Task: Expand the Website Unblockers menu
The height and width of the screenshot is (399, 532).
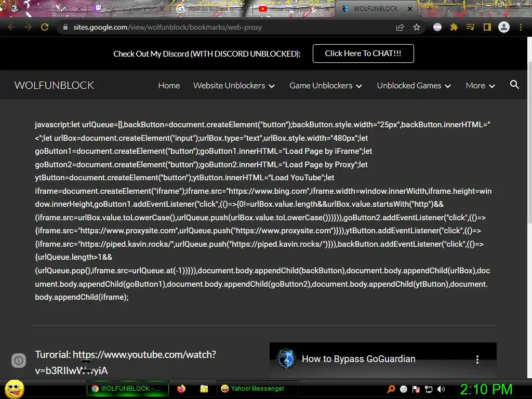Action: [x=234, y=86]
